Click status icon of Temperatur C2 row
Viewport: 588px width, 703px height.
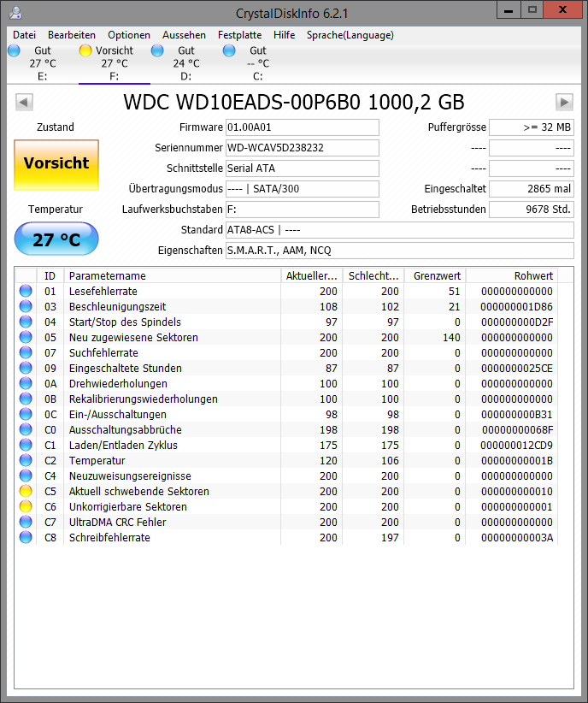(x=26, y=460)
